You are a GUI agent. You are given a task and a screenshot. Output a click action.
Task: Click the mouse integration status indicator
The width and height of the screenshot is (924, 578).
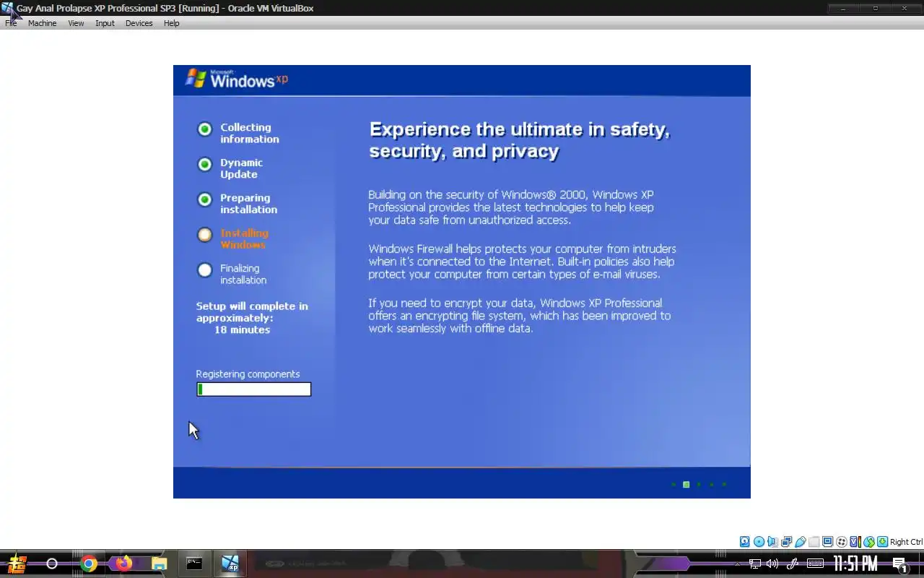(x=868, y=542)
